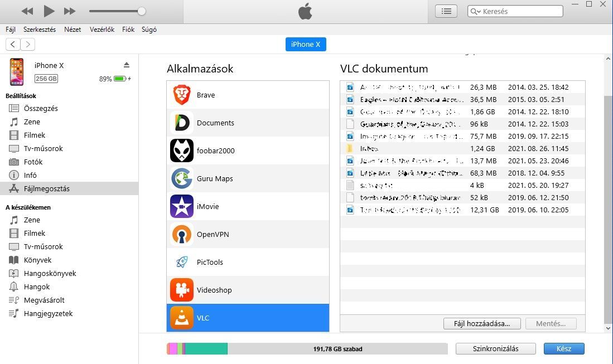The image size is (613, 364).
Task: Select the 96 kB document file
Action: (462, 124)
